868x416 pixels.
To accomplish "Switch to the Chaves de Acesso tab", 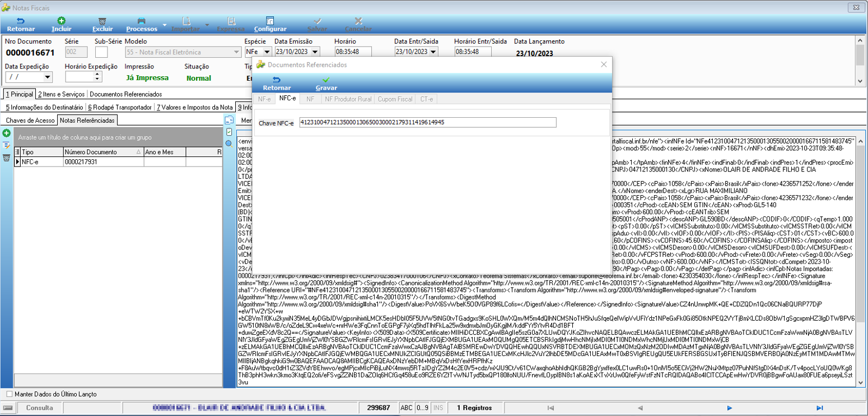I will click(x=30, y=120).
